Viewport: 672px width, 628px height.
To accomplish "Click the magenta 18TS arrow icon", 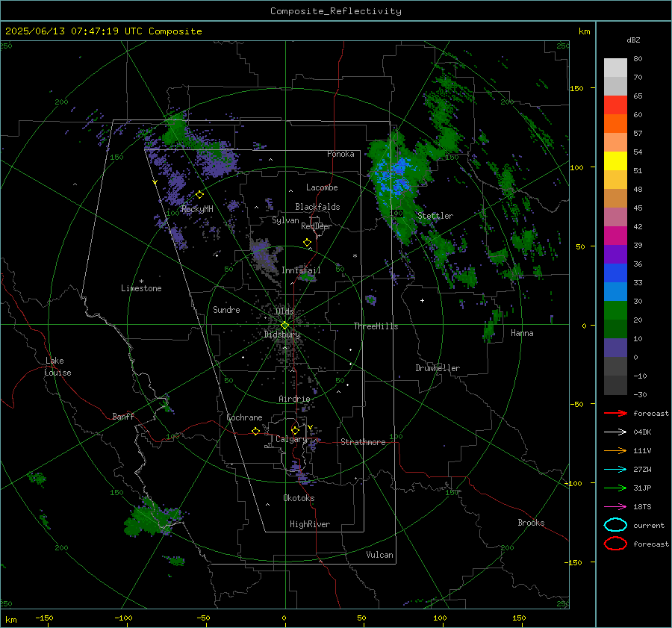I will [615, 506].
